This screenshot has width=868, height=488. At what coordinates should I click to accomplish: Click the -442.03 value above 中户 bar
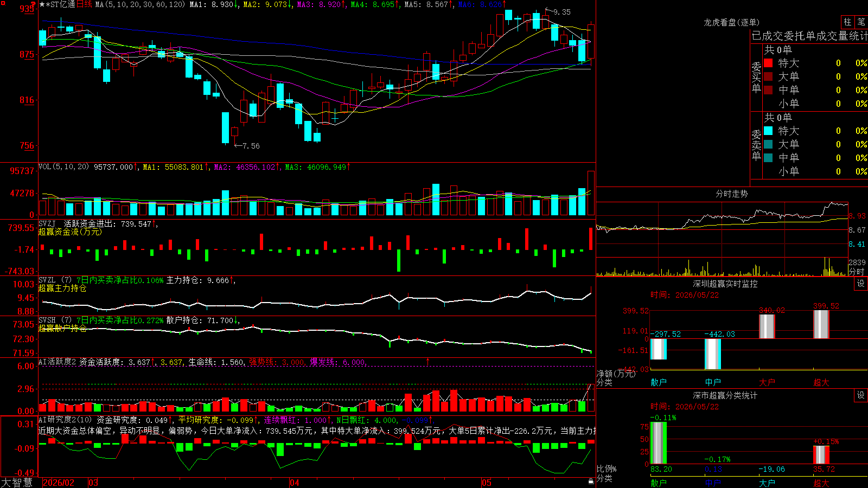[720, 334]
